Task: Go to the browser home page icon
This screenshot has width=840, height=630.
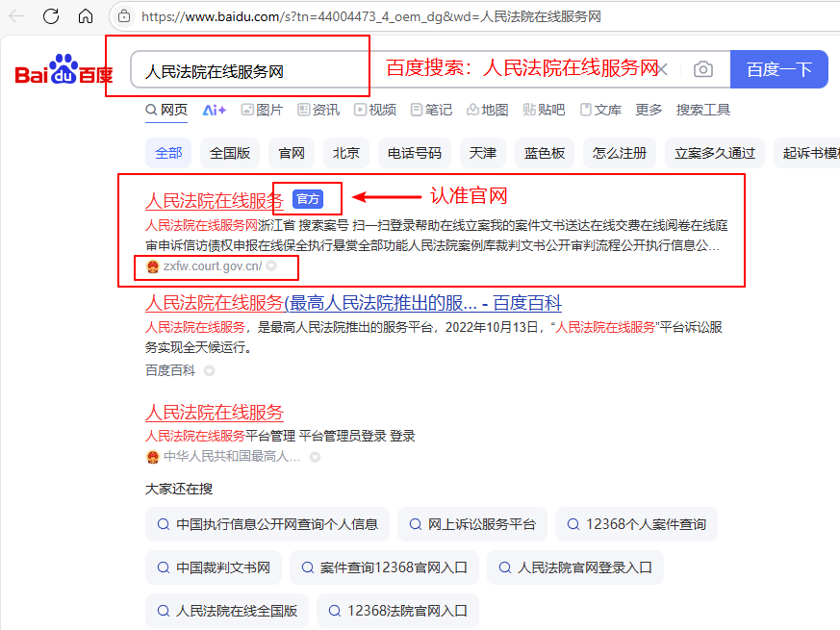Action: click(x=86, y=16)
